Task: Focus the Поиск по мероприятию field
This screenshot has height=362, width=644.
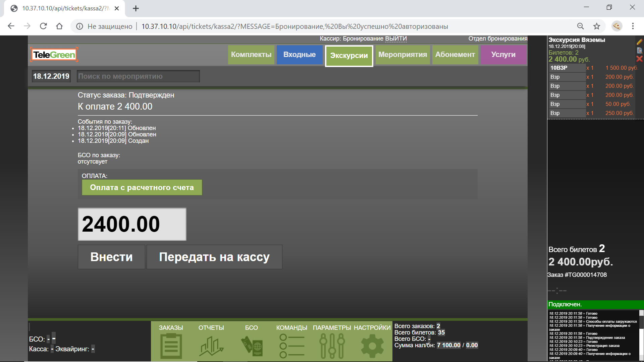Action: pyautogui.click(x=138, y=76)
